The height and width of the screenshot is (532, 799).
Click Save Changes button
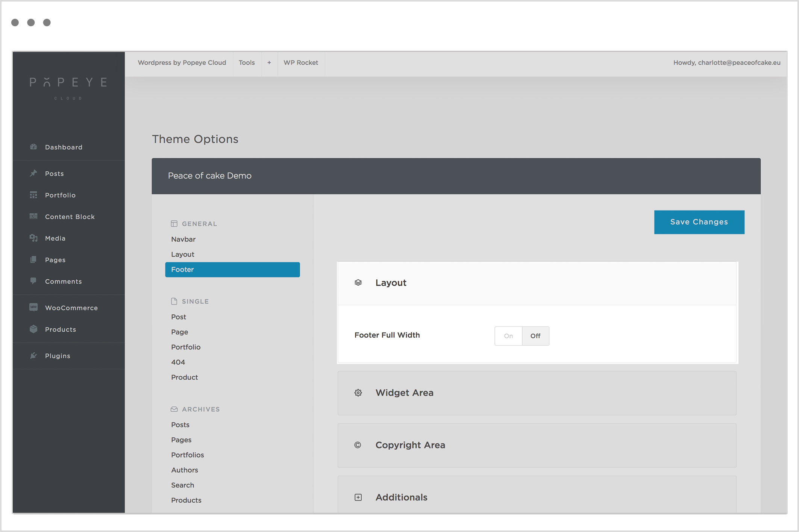pos(699,222)
